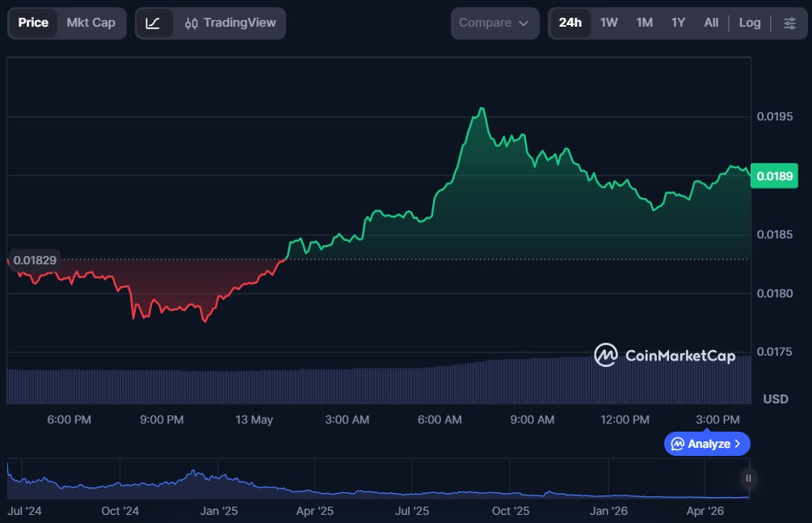Open the Analyze button
Screen dimensions: 812x523
point(707,445)
